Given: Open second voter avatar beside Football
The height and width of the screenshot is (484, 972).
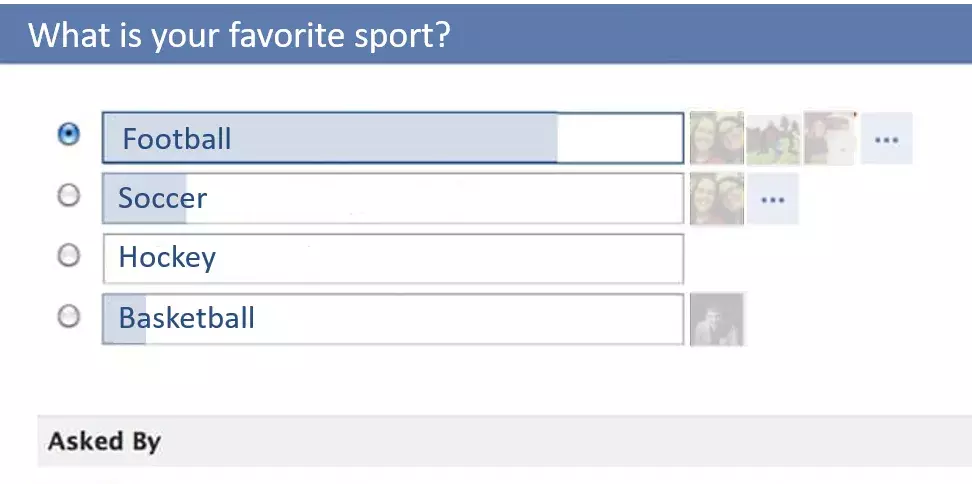Looking at the screenshot, I should click(773, 138).
